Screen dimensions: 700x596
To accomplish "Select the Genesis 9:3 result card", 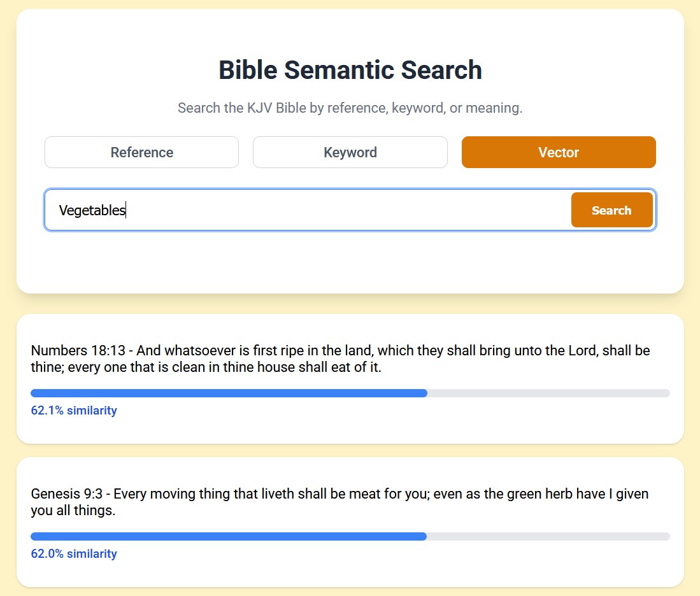I will pyautogui.click(x=350, y=521).
